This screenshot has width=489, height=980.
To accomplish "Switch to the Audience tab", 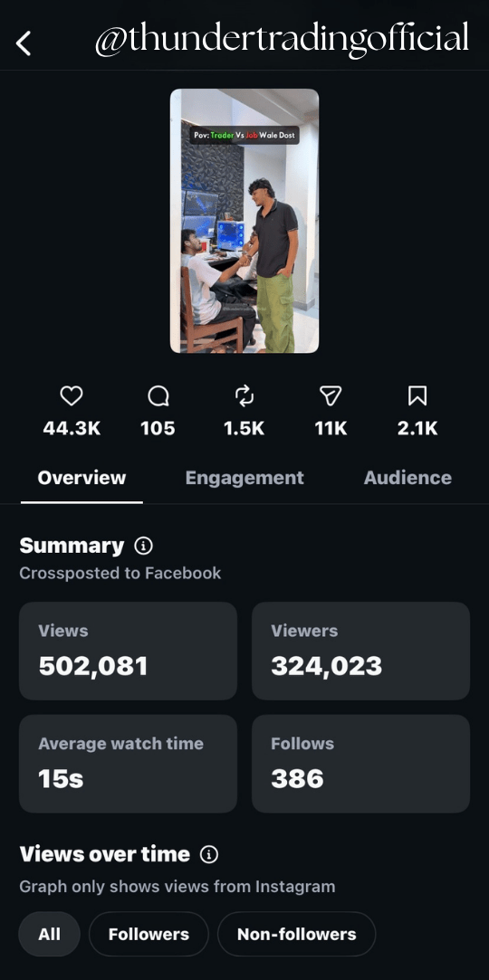I will [407, 478].
